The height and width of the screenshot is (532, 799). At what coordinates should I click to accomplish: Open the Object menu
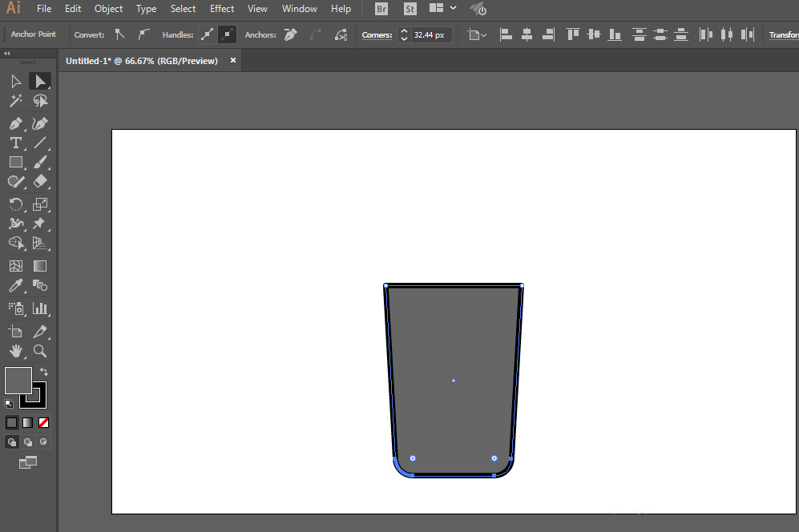pos(108,9)
